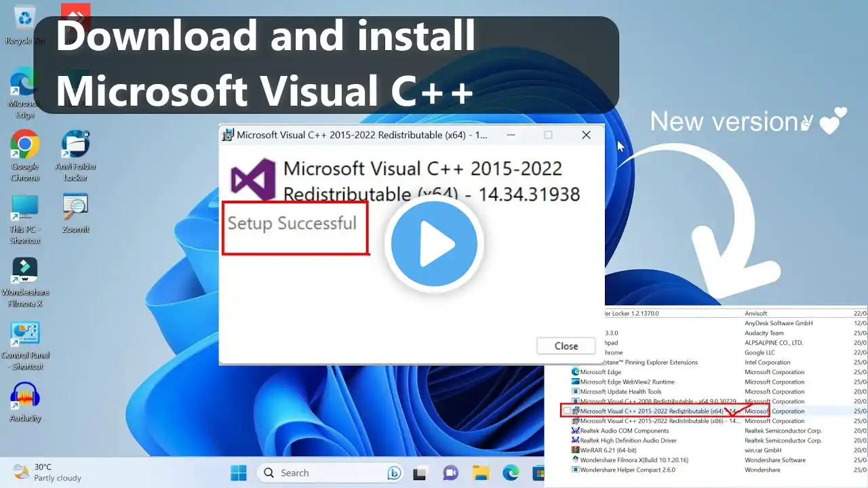Click the Realtek High Definition Audio Driver row icon
Viewport: 868px width, 488px height.
tap(576, 441)
